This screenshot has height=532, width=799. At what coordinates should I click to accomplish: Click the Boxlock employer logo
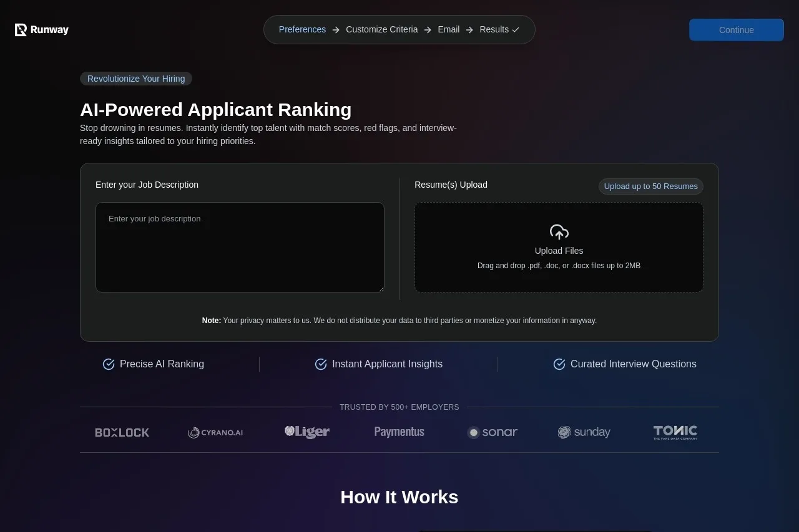122,432
